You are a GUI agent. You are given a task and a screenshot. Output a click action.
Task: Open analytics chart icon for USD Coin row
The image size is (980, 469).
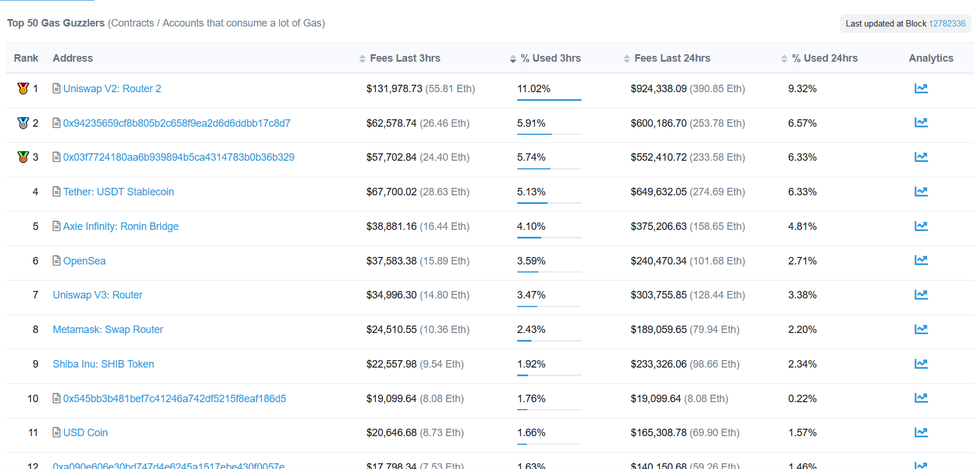tap(921, 433)
